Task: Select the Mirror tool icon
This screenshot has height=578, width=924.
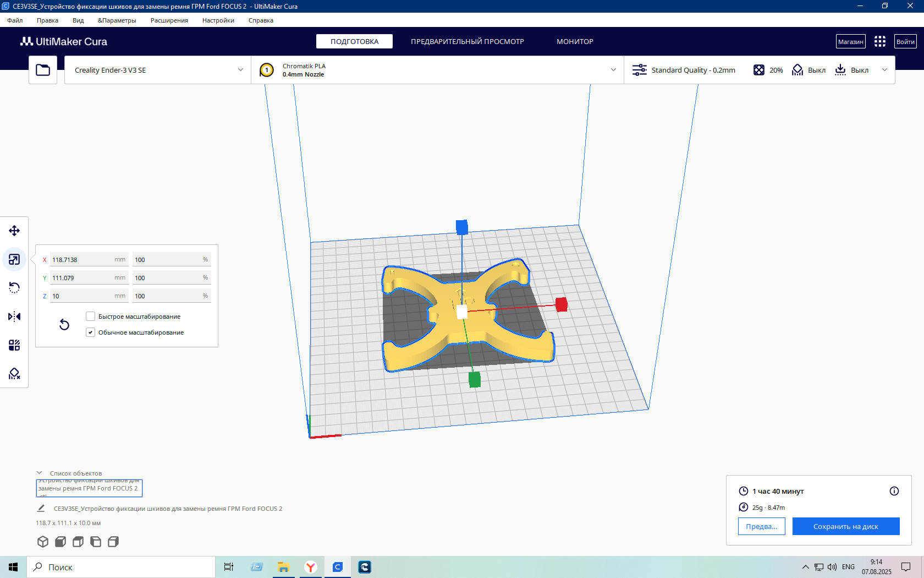Action: click(14, 317)
